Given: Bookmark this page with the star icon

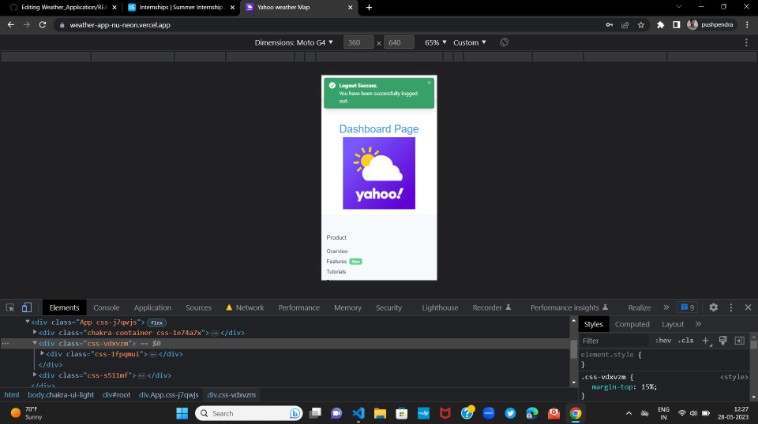Looking at the screenshot, I should (641, 24).
